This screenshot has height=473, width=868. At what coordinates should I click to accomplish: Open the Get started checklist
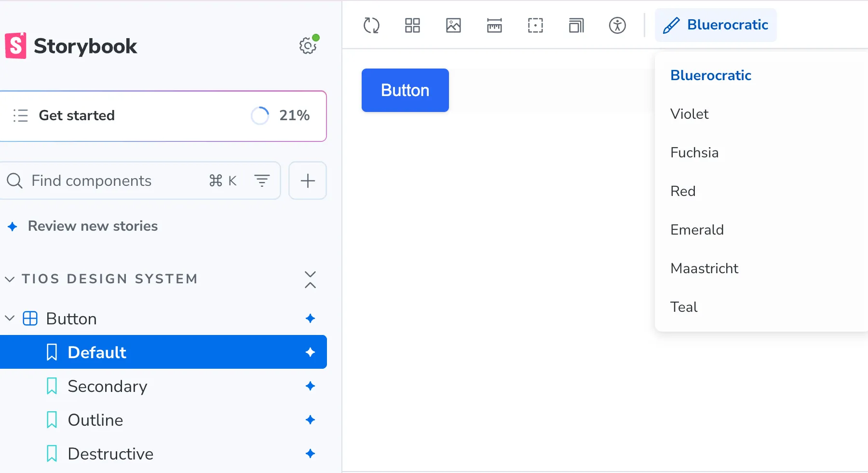tap(163, 116)
